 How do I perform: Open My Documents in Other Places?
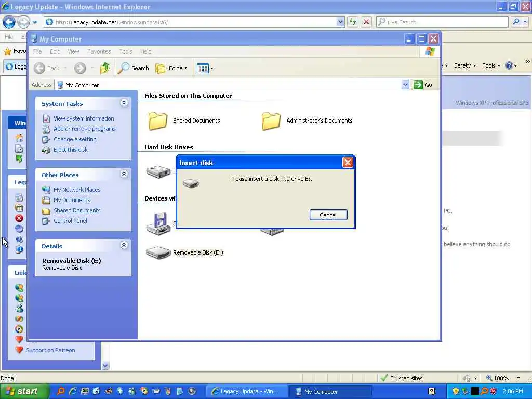tap(72, 200)
